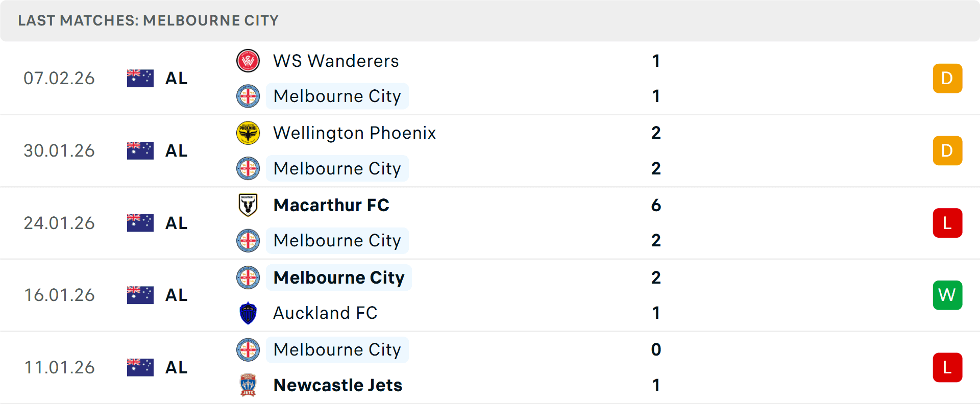Select the Wellington Phoenix logo

249,133
